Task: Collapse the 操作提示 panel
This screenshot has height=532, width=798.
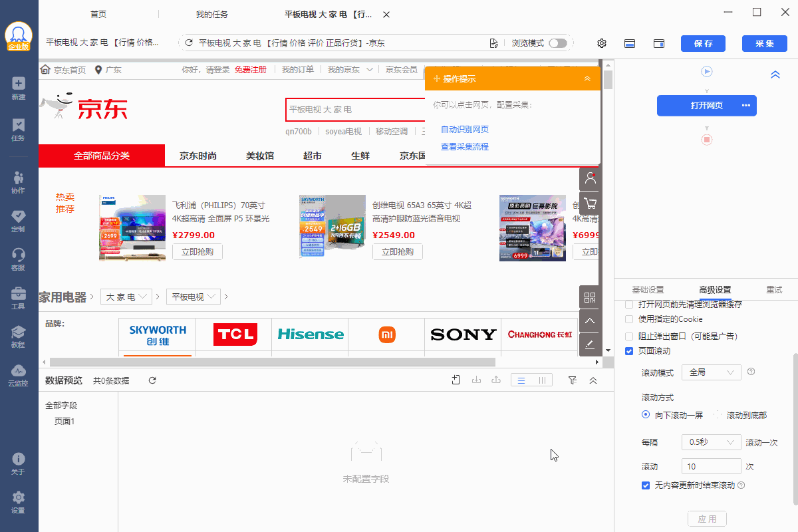Action: tap(587, 78)
